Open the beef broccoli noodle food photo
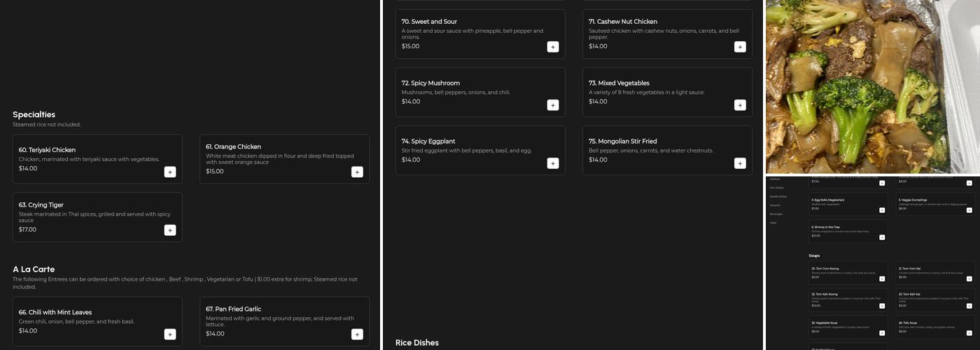 pyautogui.click(x=872, y=87)
